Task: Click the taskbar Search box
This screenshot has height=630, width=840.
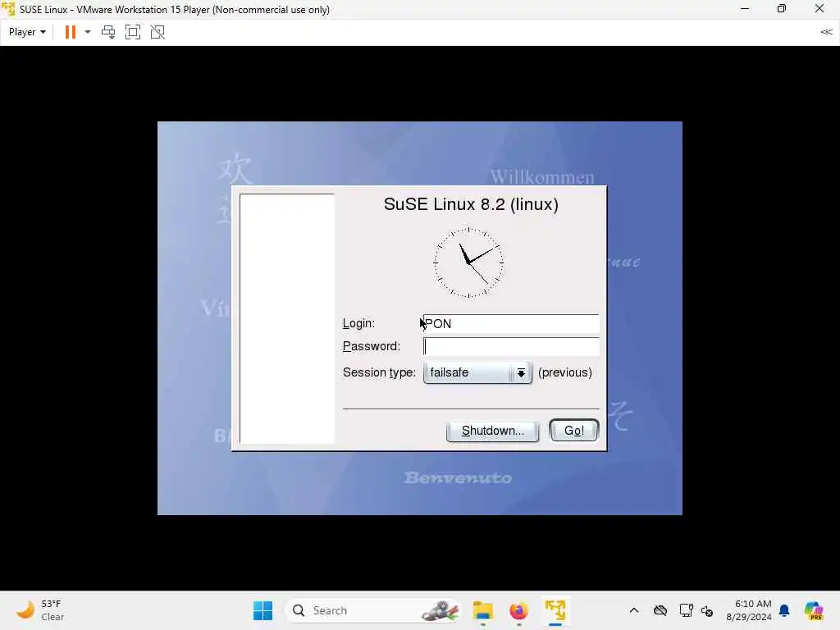Action: (x=373, y=610)
